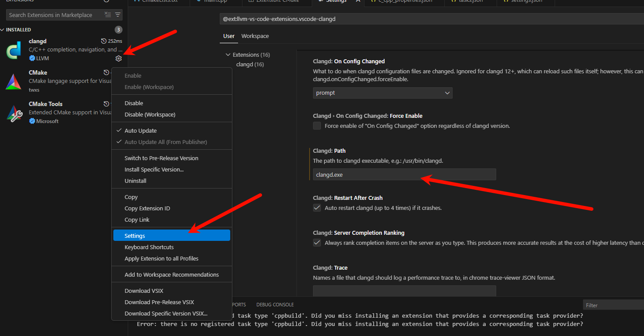Click the Clangd Path input containing clangd.exe

[x=405, y=175]
